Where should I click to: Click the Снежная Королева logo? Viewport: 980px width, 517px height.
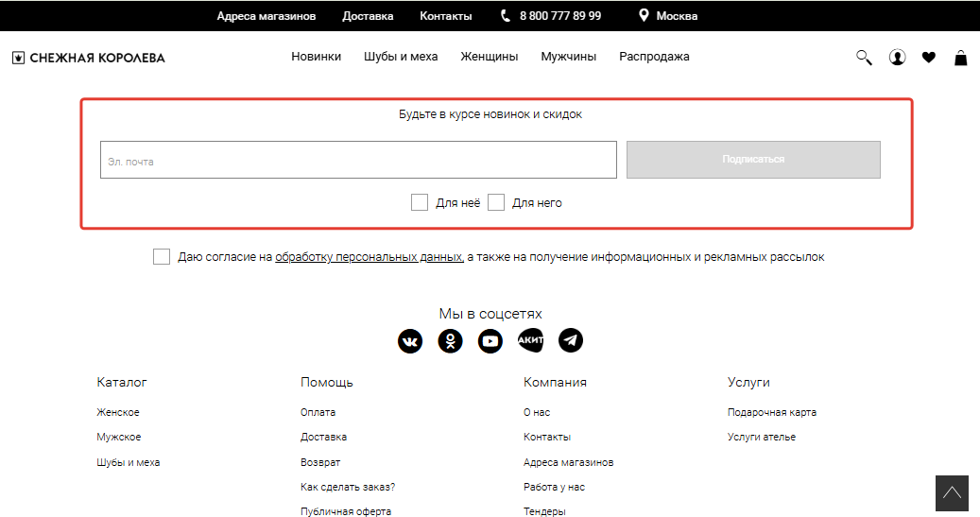(89, 59)
